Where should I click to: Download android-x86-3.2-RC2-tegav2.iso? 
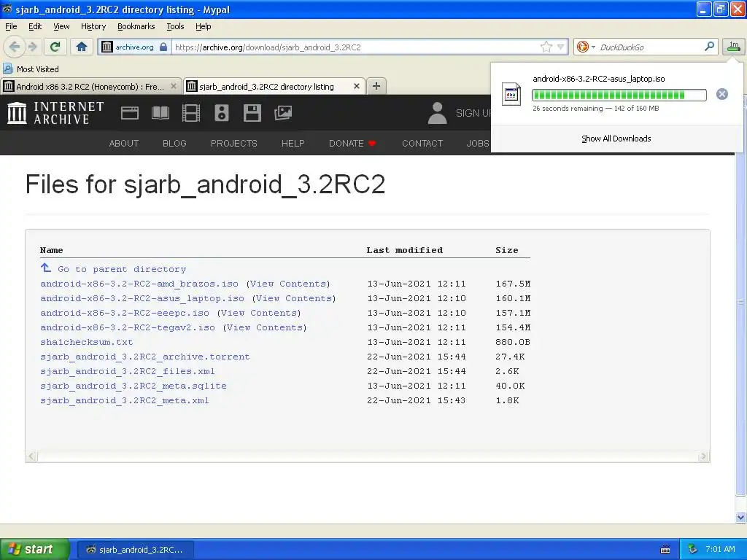[x=127, y=327]
